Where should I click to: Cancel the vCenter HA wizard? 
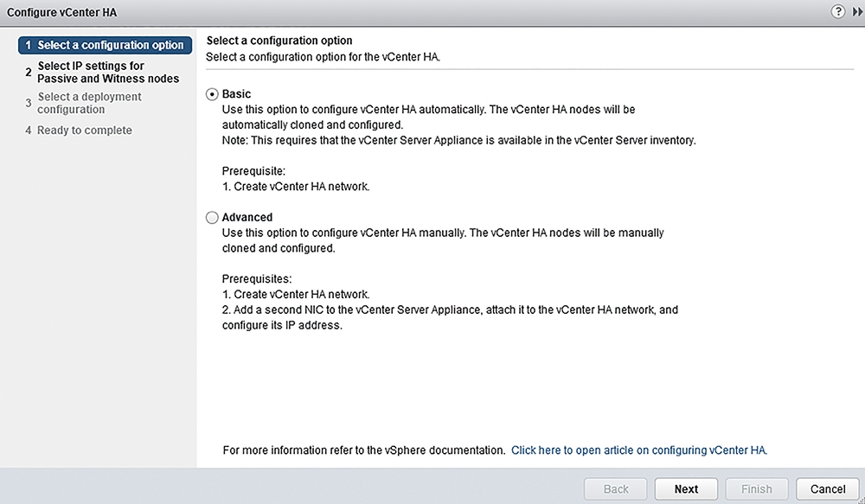tap(828, 489)
